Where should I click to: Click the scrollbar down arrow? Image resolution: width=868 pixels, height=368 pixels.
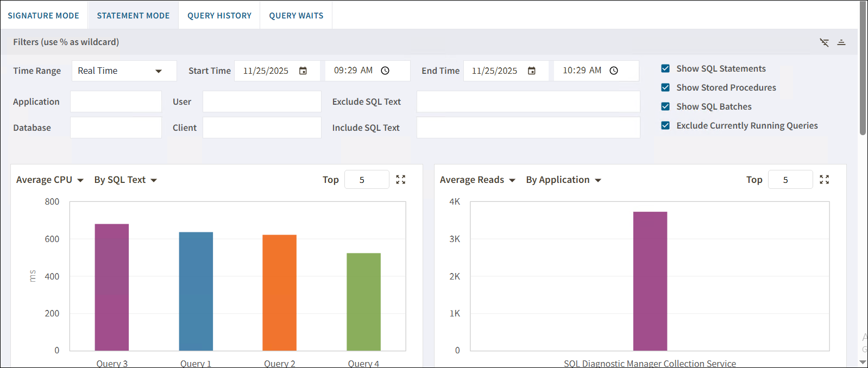(x=863, y=362)
